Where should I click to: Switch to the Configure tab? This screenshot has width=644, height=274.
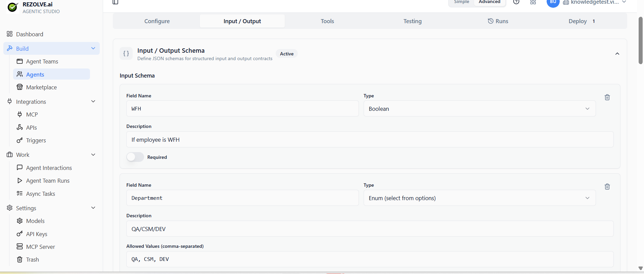[157, 21]
